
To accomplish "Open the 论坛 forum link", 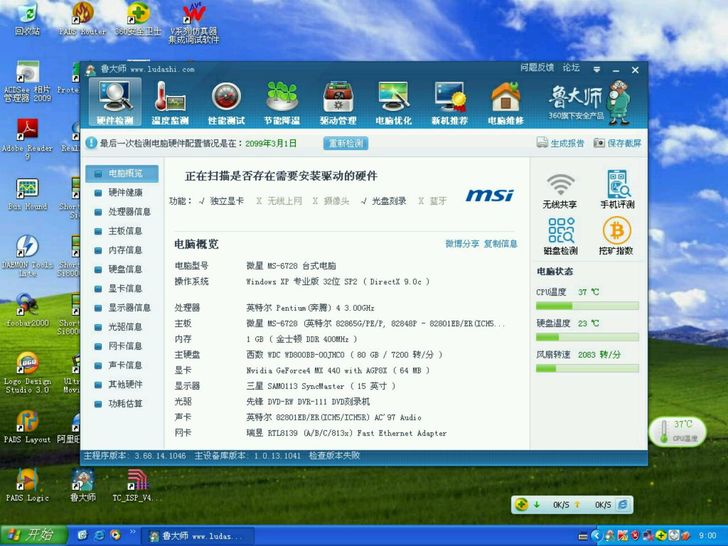I will [571, 68].
